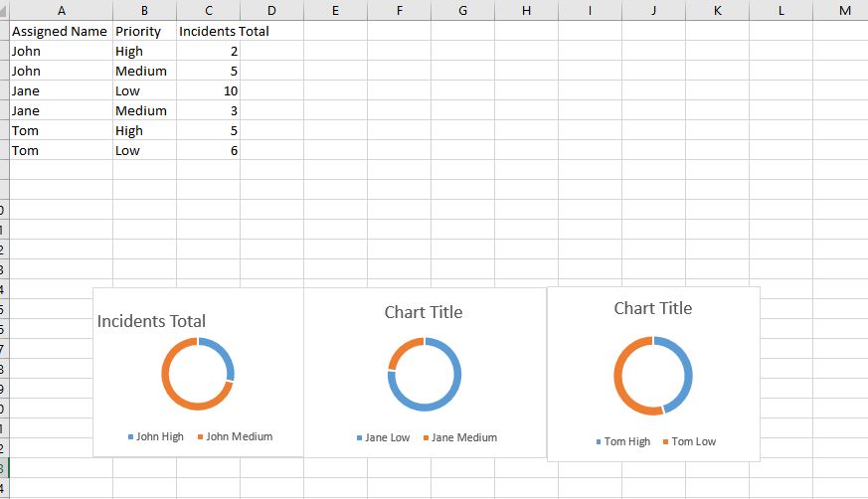
Task: Select column E header
Action: (335, 11)
